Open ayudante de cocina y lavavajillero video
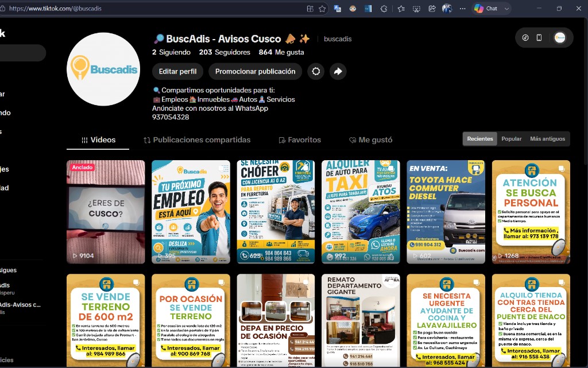This screenshot has height=368, width=588. click(446, 321)
